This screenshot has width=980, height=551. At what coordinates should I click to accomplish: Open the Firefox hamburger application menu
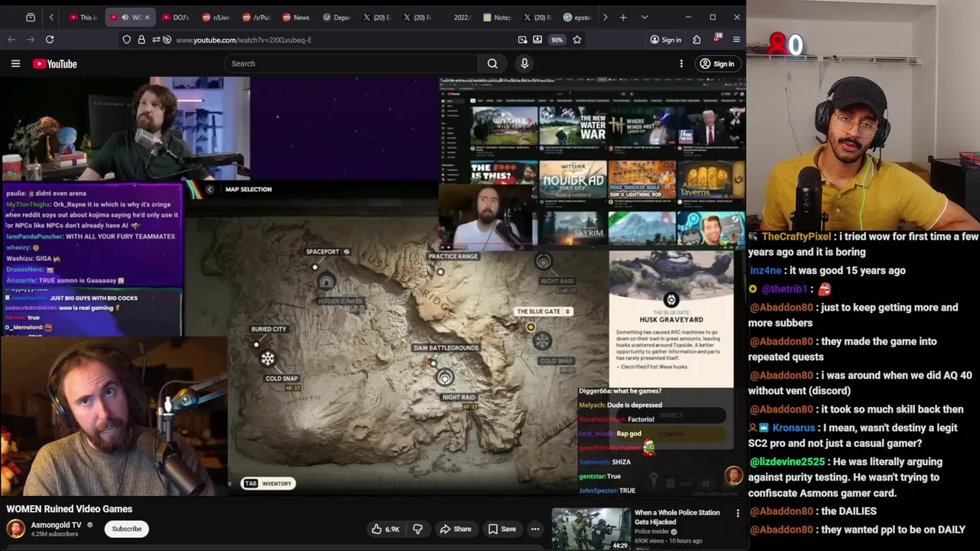click(x=737, y=40)
